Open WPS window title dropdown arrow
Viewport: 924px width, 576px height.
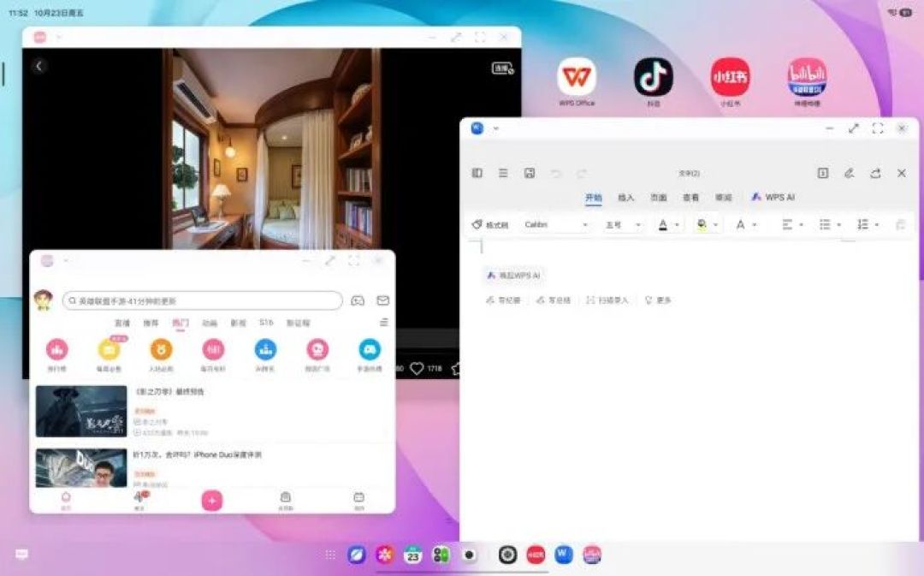(x=495, y=128)
